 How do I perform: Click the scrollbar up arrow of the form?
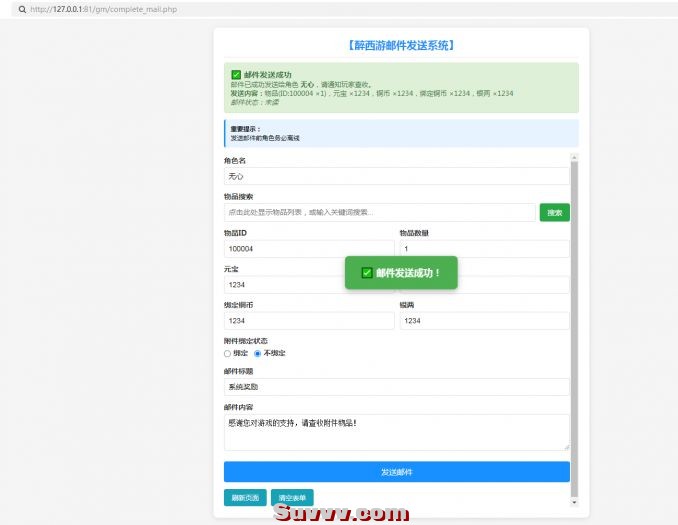[574, 157]
